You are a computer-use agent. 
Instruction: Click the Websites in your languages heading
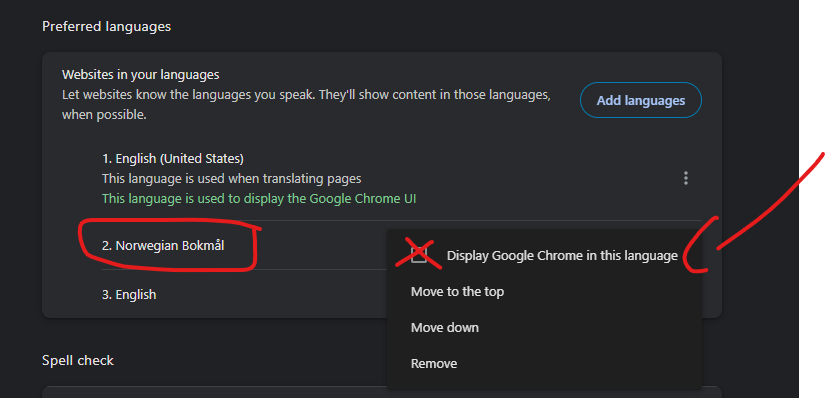click(140, 75)
